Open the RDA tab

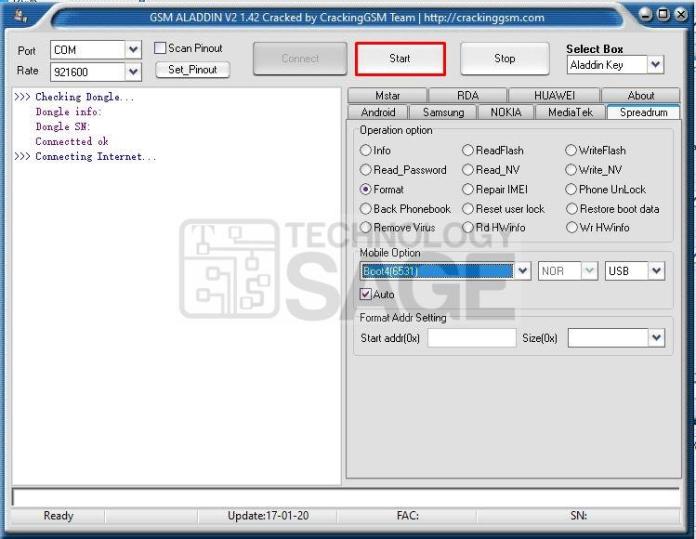[x=468, y=95]
